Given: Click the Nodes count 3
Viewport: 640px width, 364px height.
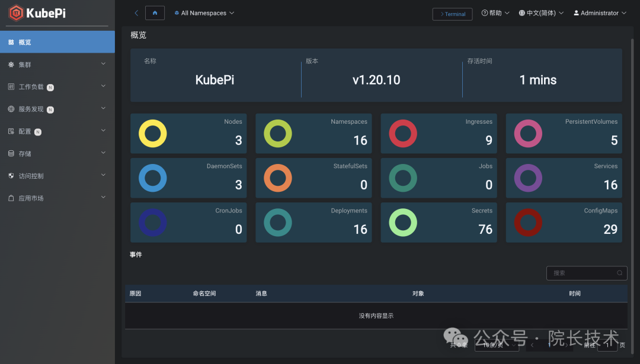Looking at the screenshot, I should click(x=238, y=141).
